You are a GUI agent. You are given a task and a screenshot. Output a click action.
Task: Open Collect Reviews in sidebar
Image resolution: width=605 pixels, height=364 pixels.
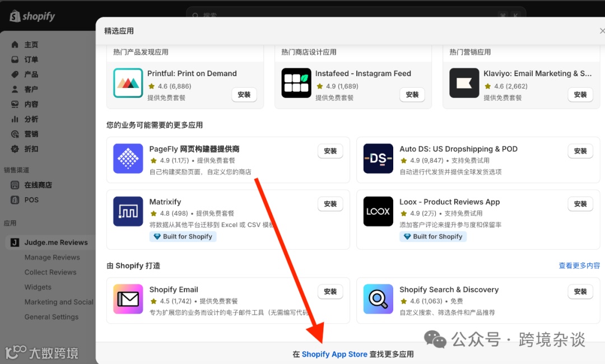pos(50,272)
